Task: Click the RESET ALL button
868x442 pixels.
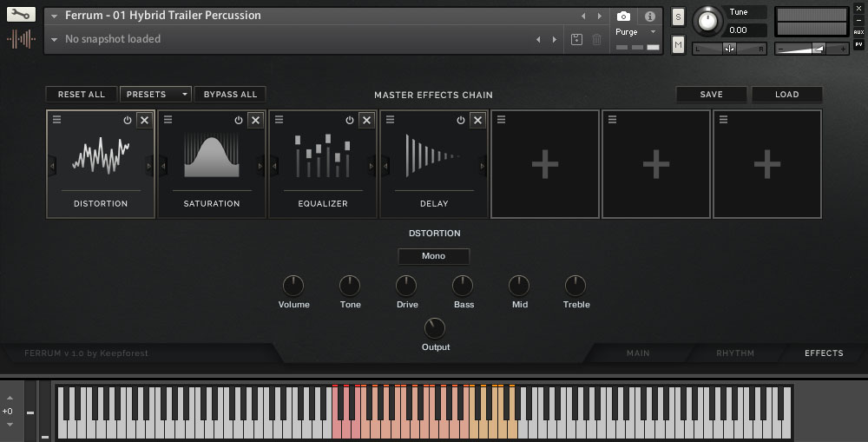Action: (82, 94)
